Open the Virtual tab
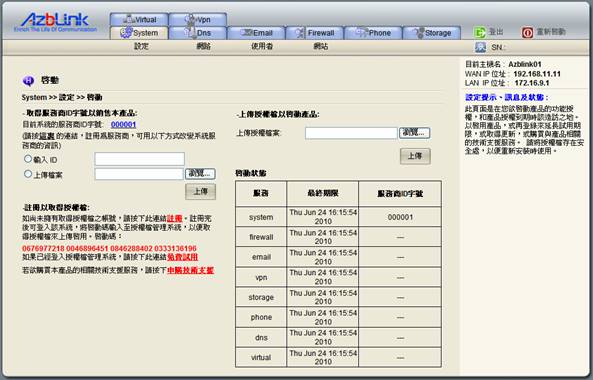The image size is (593, 380). (x=139, y=19)
